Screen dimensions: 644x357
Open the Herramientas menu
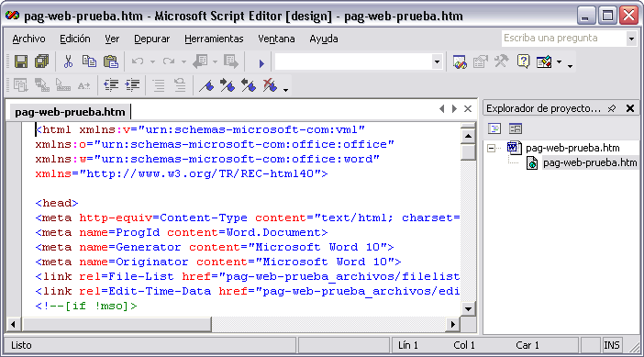(214, 39)
